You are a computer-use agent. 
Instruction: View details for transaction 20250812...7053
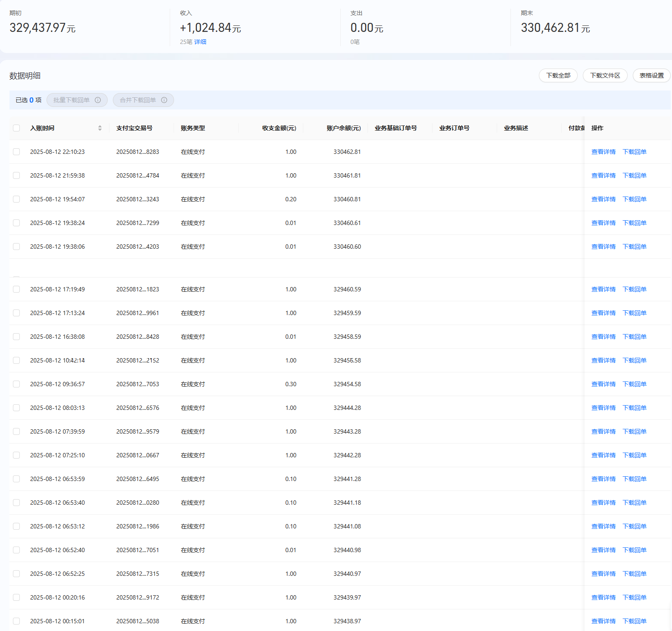click(x=604, y=384)
